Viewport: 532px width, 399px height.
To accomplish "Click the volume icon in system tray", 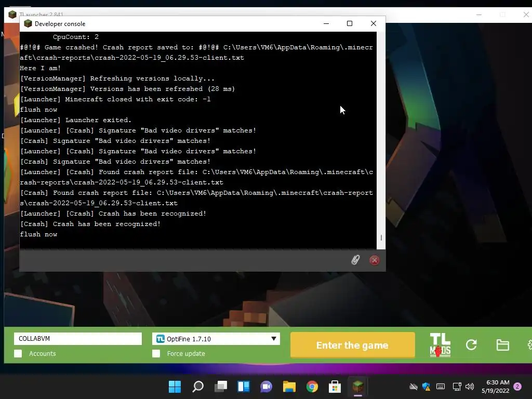I will tap(470, 387).
